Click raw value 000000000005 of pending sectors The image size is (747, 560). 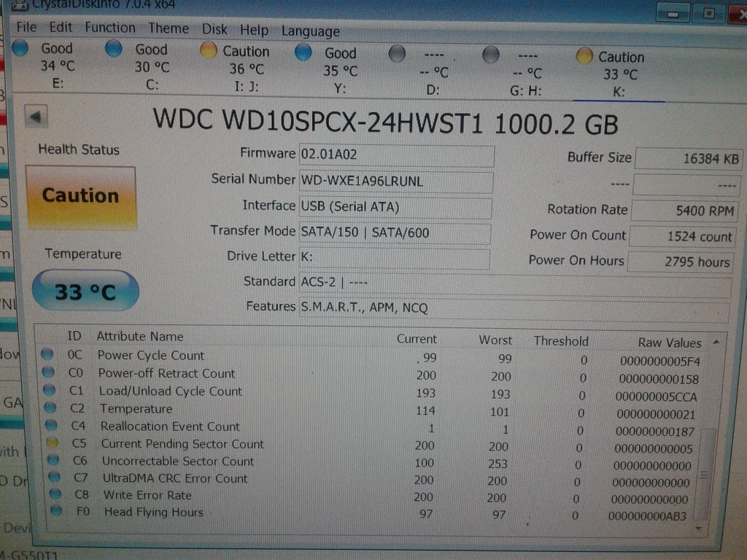654,448
